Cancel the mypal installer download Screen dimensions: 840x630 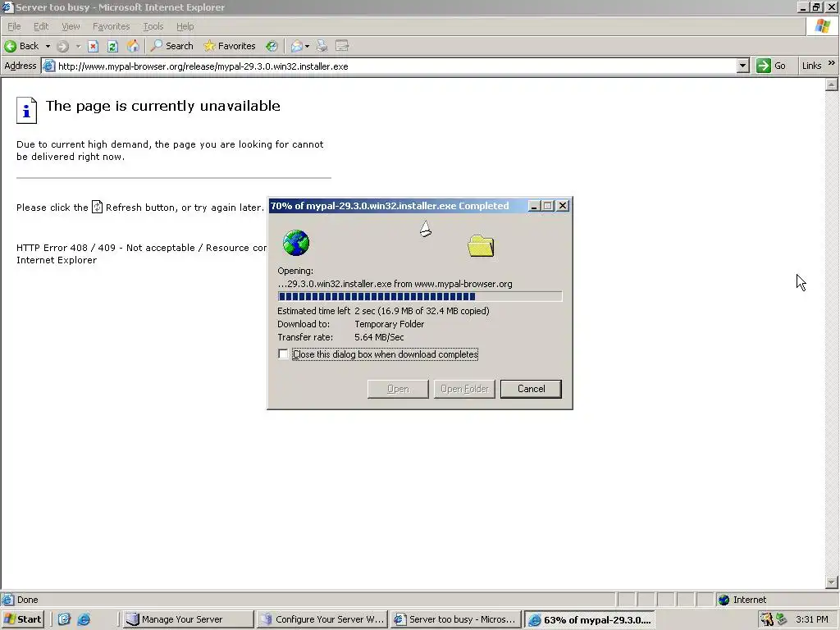point(531,389)
